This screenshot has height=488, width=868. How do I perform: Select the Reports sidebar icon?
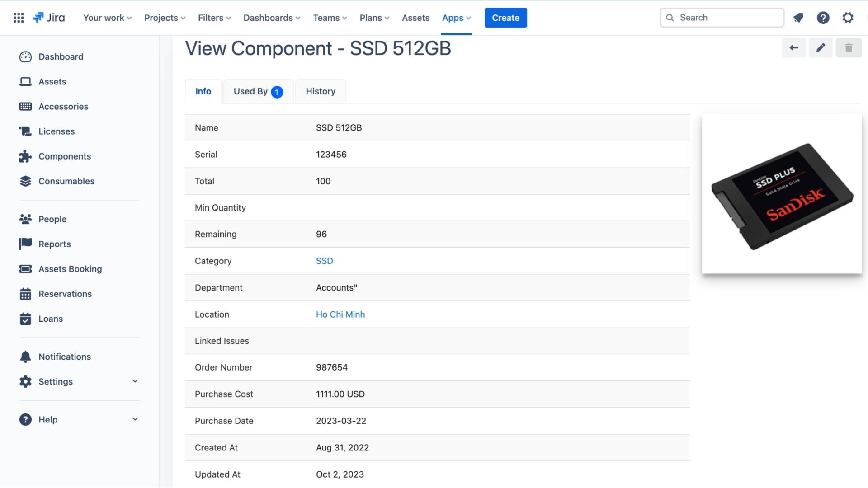pos(25,243)
